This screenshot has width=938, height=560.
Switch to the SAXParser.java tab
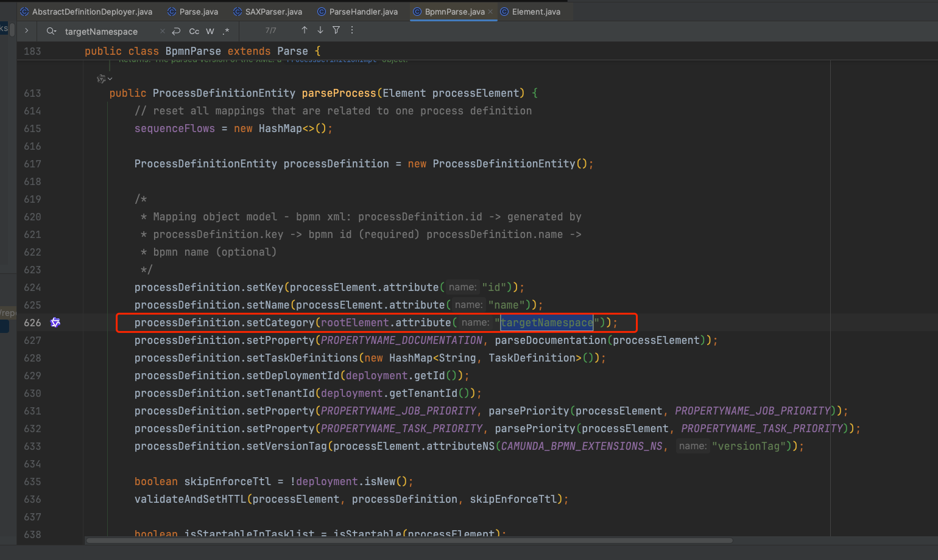tap(273, 12)
